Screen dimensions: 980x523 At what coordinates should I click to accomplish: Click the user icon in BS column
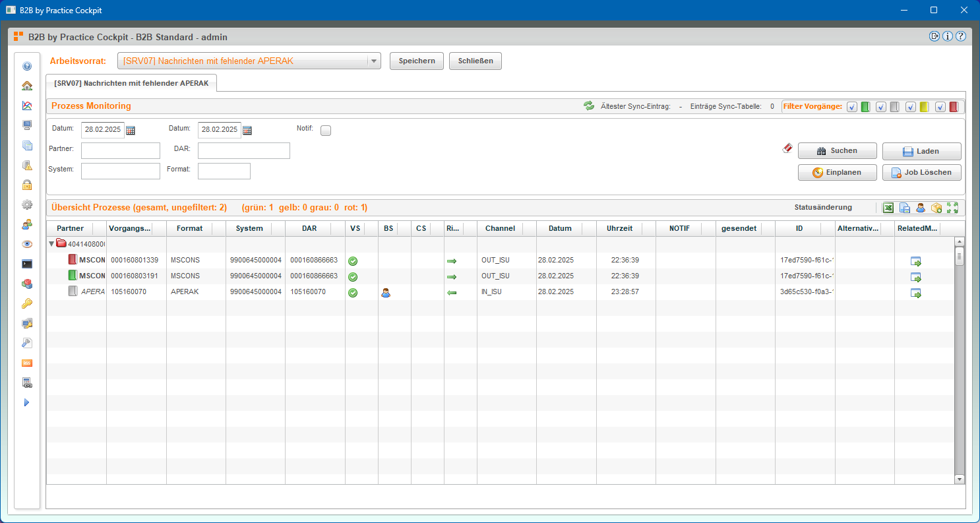coord(386,293)
